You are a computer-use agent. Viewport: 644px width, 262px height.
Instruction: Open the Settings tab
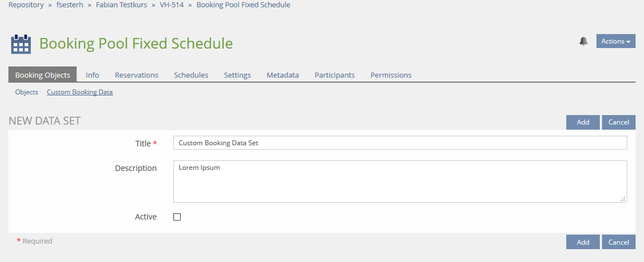[x=237, y=75]
